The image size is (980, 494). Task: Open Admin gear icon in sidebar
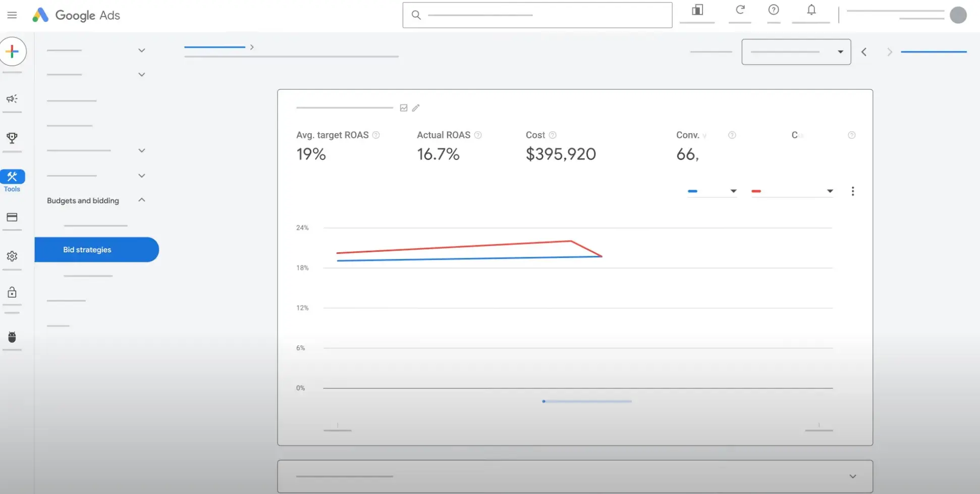(12, 256)
